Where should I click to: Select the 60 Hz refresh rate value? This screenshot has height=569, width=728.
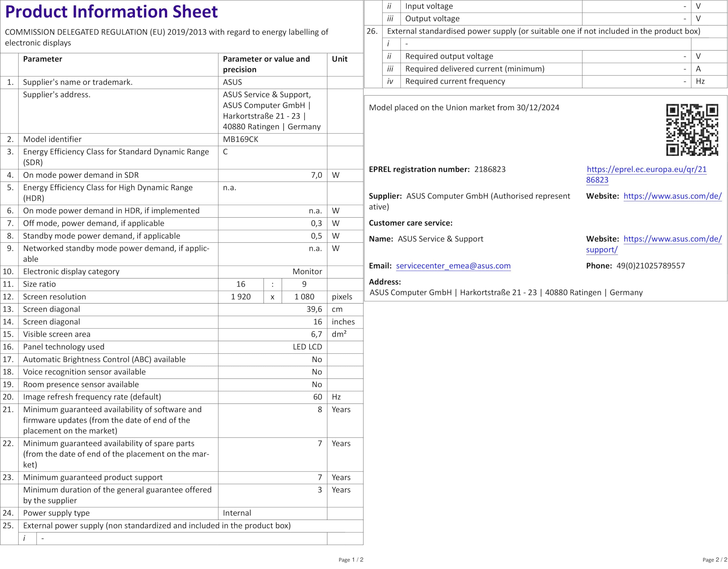[x=317, y=397]
